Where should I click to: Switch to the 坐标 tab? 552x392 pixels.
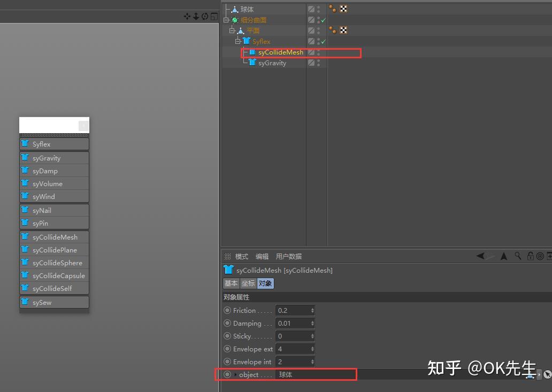coord(248,283)
